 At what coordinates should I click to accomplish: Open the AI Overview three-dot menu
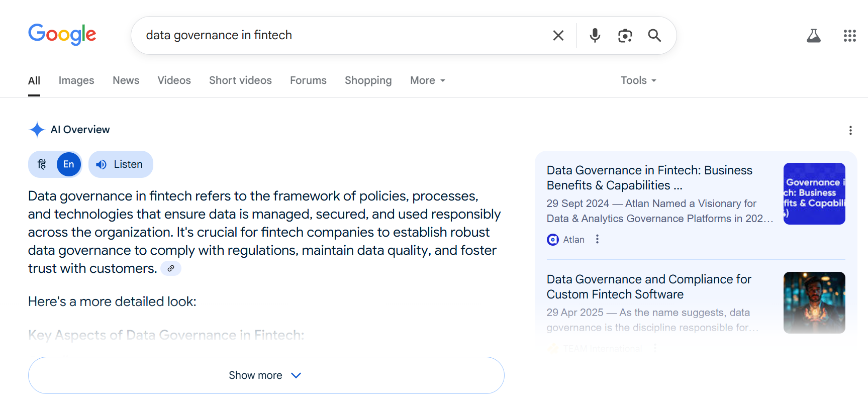click(851, 130)
